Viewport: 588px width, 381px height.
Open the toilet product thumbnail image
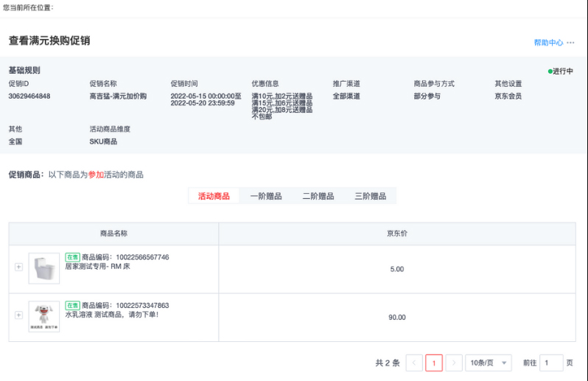pyautogui.click(x=44, y=268)
